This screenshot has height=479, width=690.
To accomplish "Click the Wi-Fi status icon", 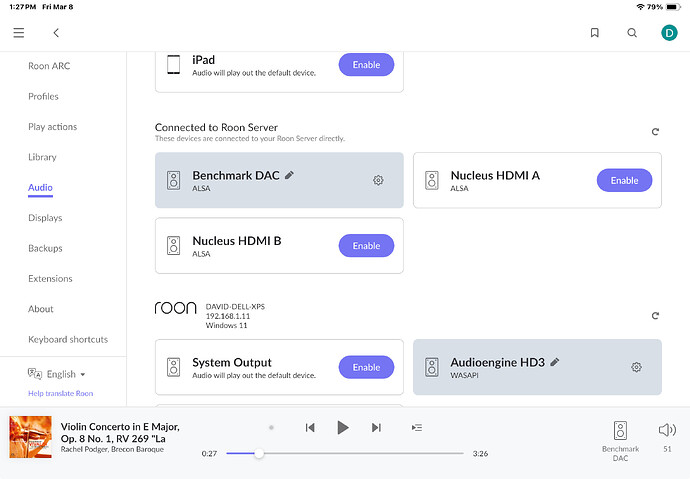I will [640, 7].
